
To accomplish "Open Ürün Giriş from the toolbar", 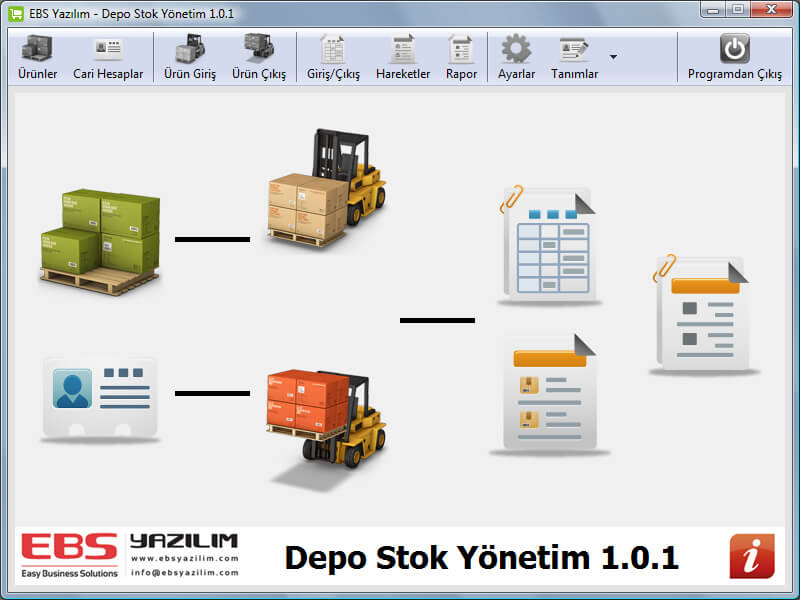I will point(189,58).
